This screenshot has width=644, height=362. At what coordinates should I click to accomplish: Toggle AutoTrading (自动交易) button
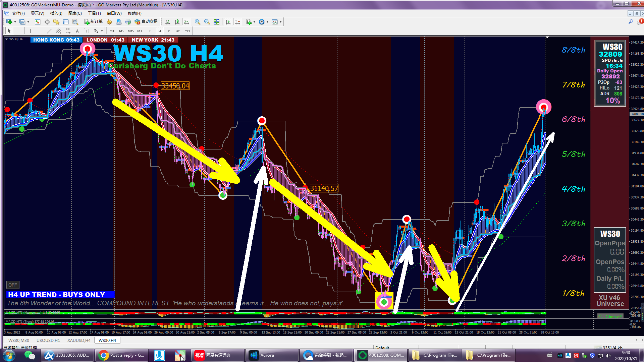pyautogui.click(x=146, y=22)
